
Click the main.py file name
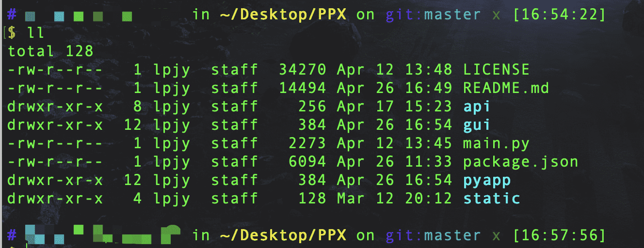tap(496, 143)
